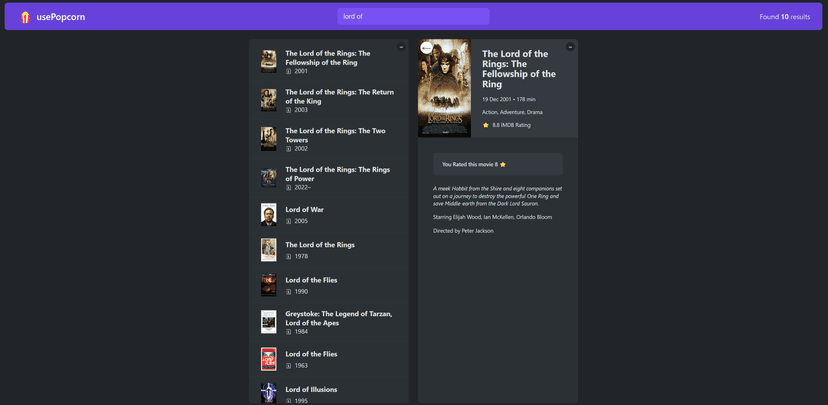Click the gold star beside 8.8 IMDB Rating
828x405 pixels.
pos(486,125)
